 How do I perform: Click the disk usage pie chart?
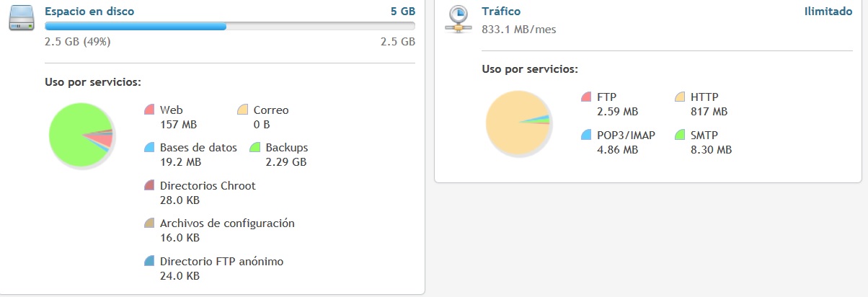click(80, 135)
